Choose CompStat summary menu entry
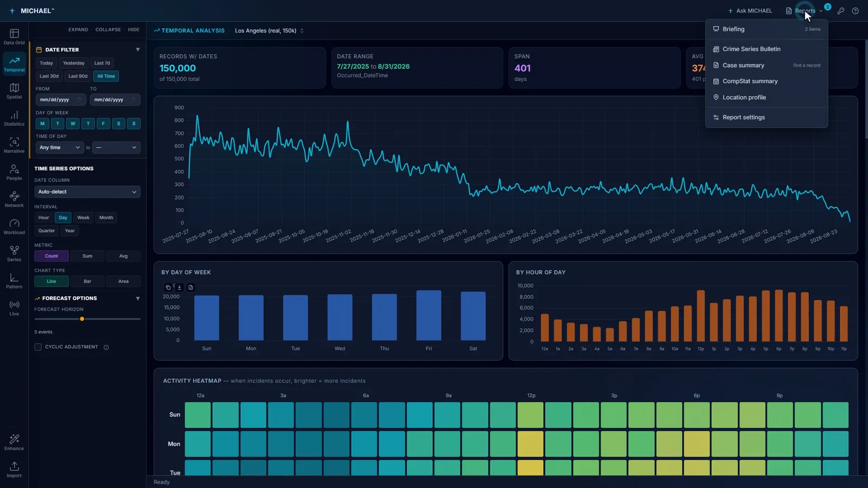The height and width of the screenshot is (488, 868). coord(767,81)
